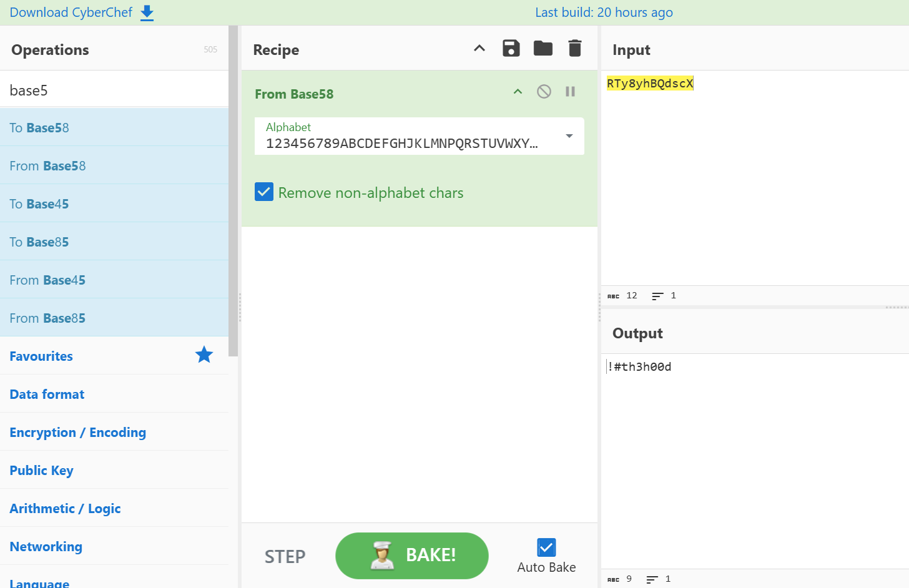
Task: Select To Base85 operation
Action: point(114,242)
